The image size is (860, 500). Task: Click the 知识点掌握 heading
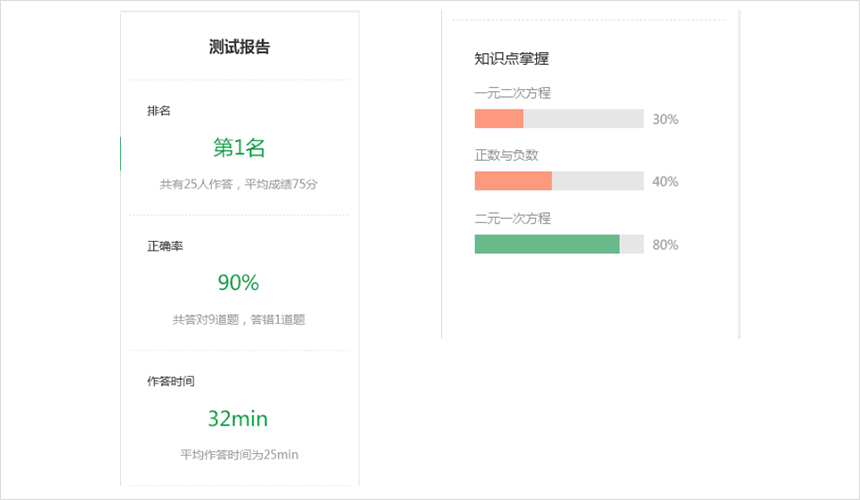511,59
